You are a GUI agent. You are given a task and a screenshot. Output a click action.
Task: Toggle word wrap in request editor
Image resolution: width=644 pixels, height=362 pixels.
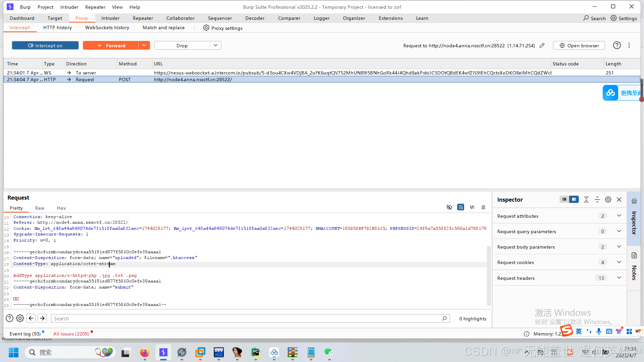[461, 207]
